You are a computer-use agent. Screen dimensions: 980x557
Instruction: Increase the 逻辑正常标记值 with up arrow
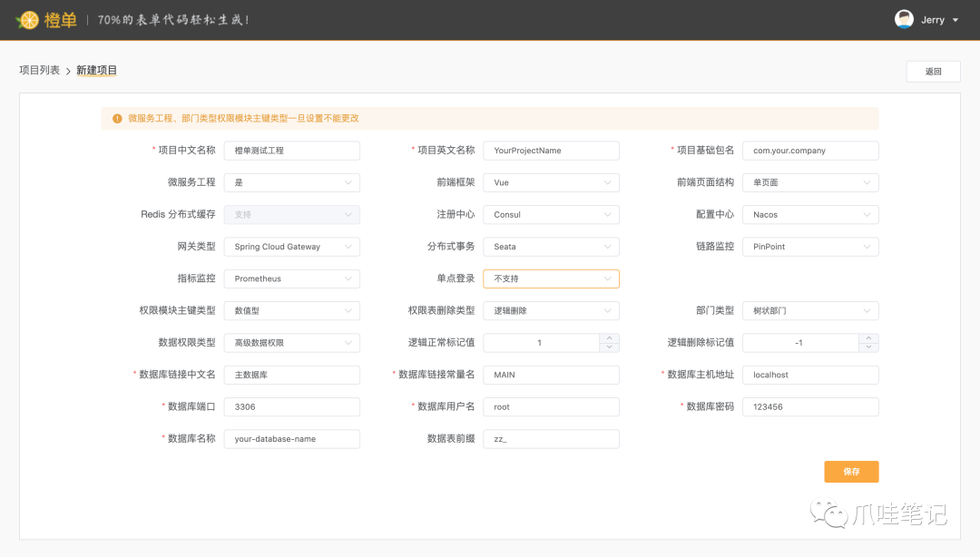[610, 338]
